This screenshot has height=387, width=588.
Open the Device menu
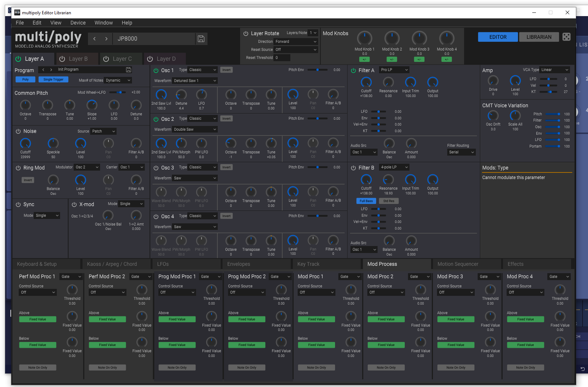[x=78, y=23]
